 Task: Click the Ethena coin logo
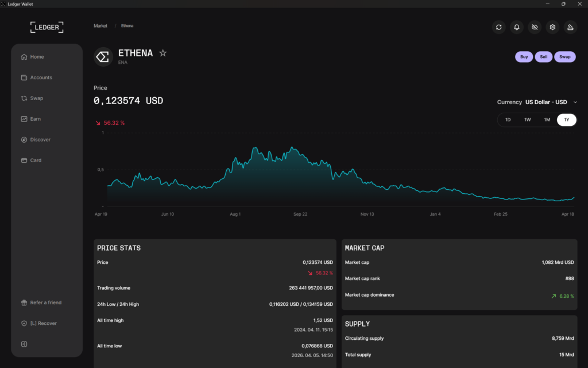point(103,57)
